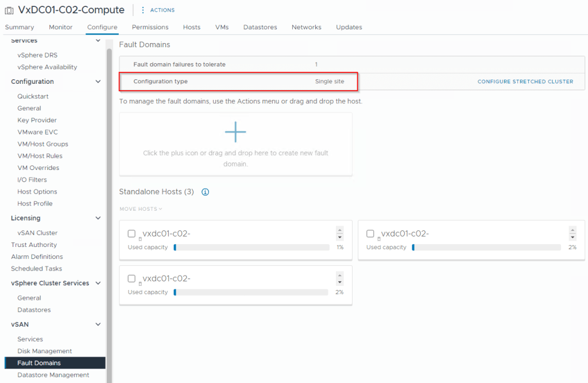Click the cluster icon beside VxDC01-C02-Compute
This screenshot has width=588, height=383.
[9, 10]
